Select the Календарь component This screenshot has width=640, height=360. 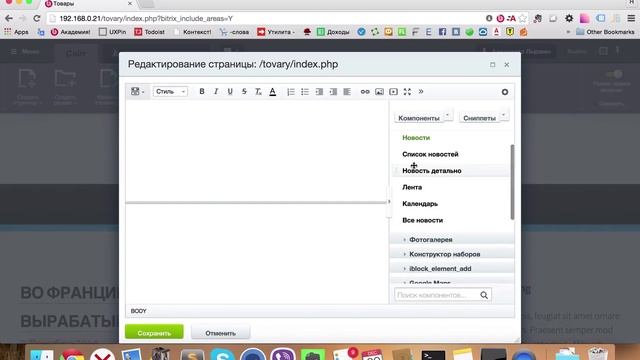click(420, 204)
